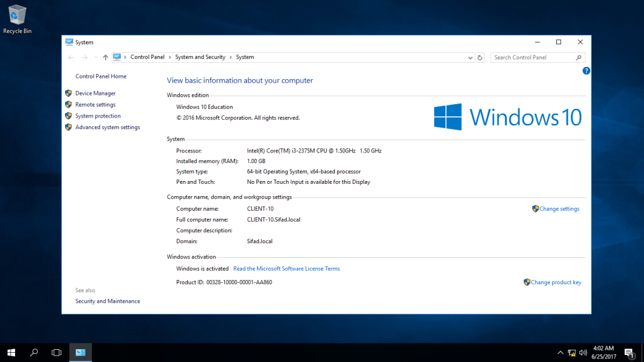
Task: Show hidden tray icons chevron
Action: pos(560,353)
